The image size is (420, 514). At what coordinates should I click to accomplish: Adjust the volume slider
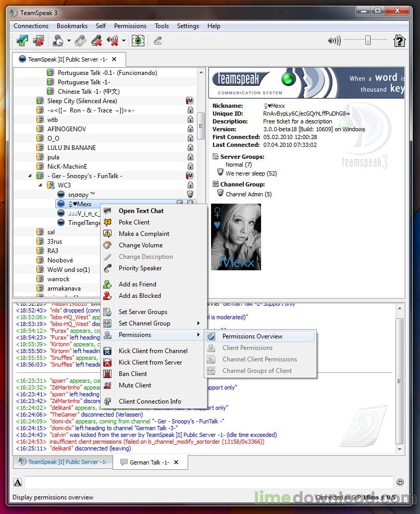pos(367,39)
